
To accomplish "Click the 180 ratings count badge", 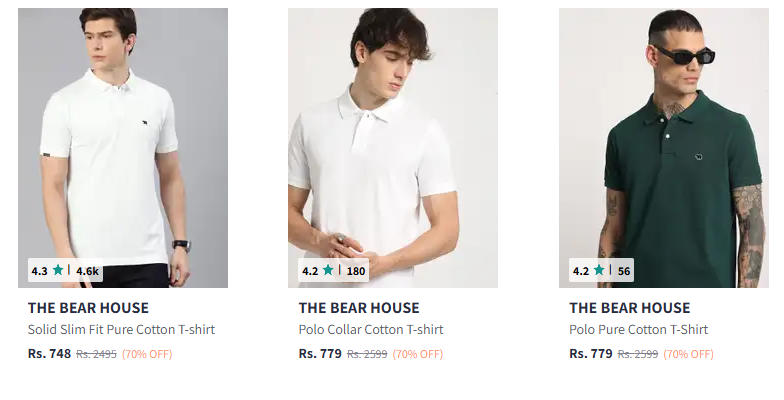I will pyautogui.click(x=356, y=271).
